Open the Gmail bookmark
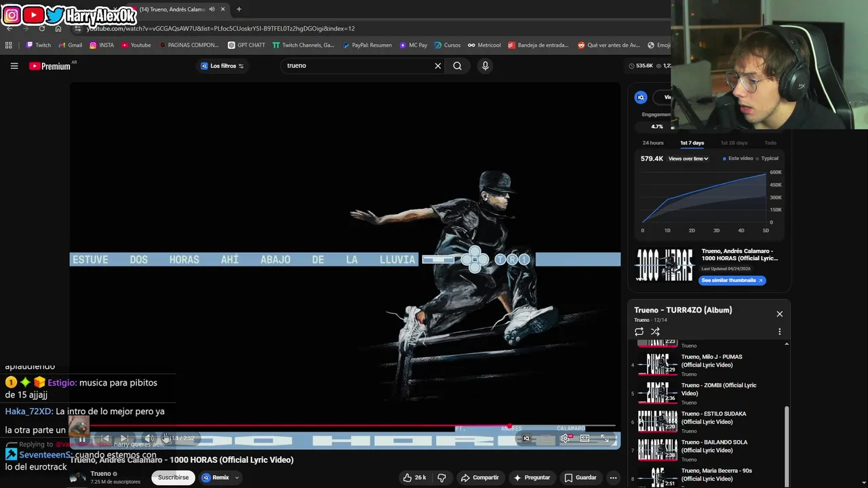The height and width of the screenshot is (488, 868). click(71, 45)
